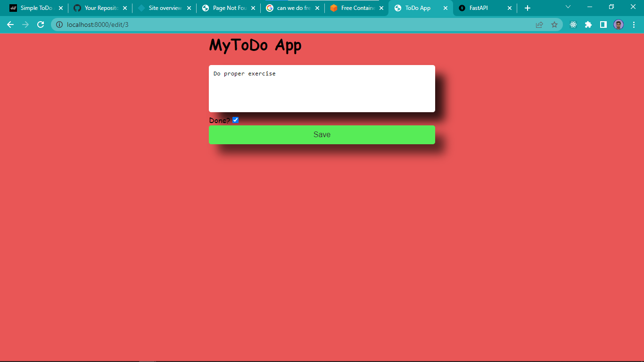Click the forward navigation arrow icon
The width and height of the screenshot is (644, 362).
(x=26, y=24)
